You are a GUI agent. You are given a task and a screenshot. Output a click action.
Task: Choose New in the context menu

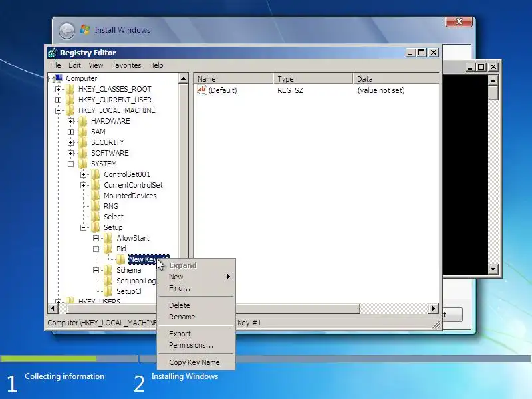pyautogui.click(x=196, y=277)
